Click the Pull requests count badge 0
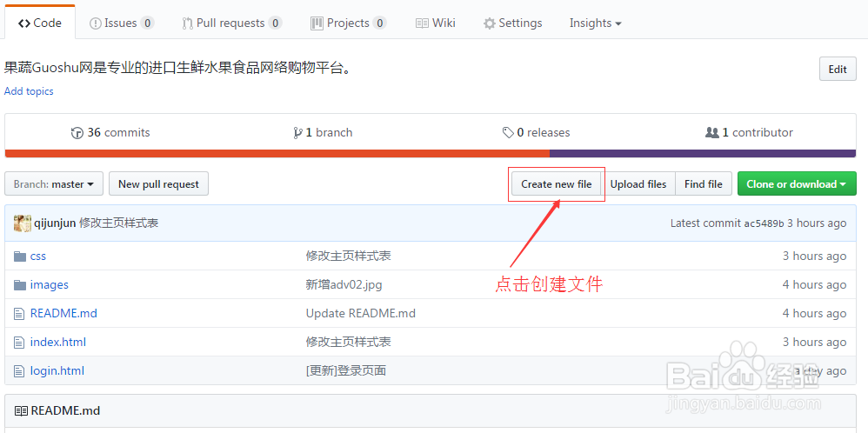The image size is (868, 433). 275,23
